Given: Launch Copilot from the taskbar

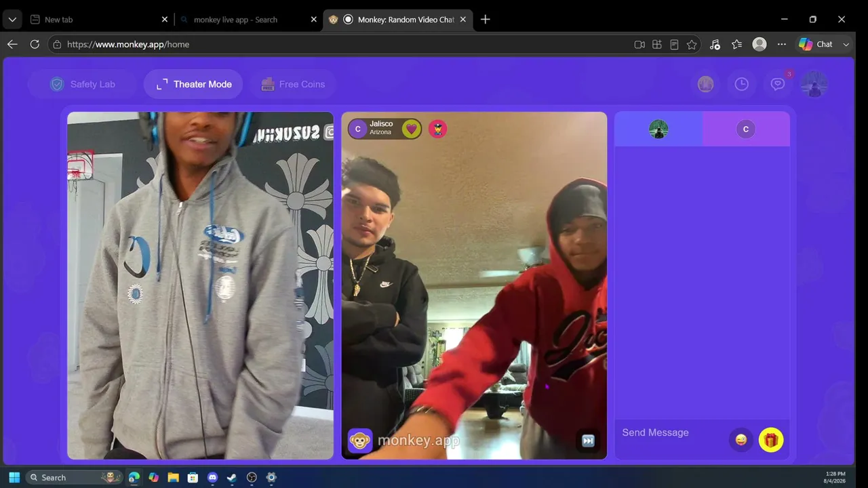Looking at the screenshot, I should tap(154, 477).
